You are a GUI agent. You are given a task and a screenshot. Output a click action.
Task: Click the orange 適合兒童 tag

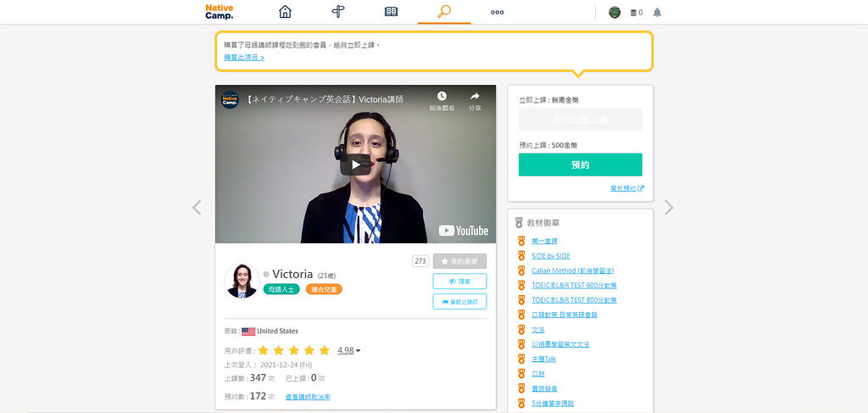[324, 289]
